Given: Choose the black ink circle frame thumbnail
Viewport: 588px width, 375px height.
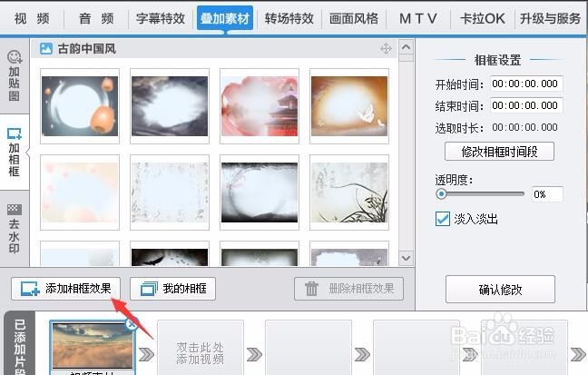Looking at the screenshot, I should click(x=260, y=192).
